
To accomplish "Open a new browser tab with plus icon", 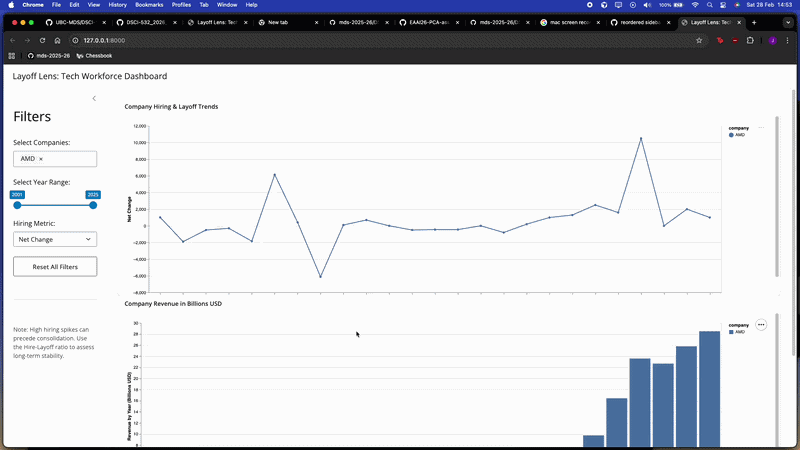I will (754, 22).
